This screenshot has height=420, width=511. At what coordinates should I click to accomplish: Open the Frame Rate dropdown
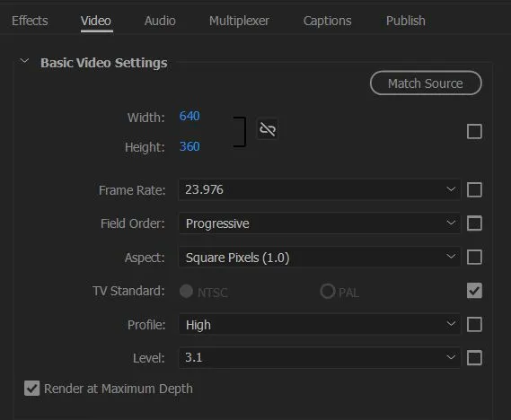[320, 189]
